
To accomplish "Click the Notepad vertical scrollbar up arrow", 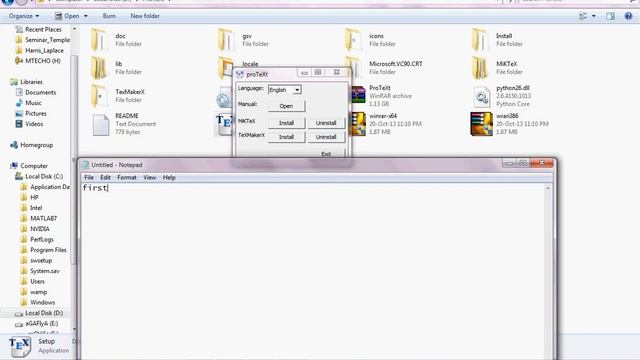I will coord(548,188).
